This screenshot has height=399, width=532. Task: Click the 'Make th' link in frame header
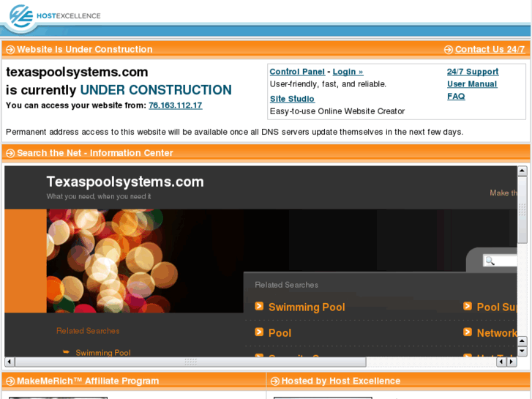pos(503,193)
